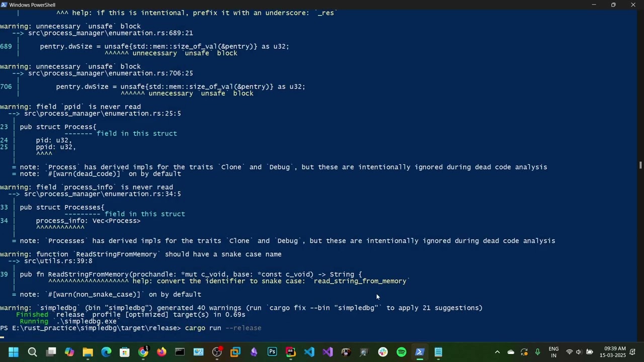Click the 'pub struct Processes{' code line

click(x=62, y=207)
